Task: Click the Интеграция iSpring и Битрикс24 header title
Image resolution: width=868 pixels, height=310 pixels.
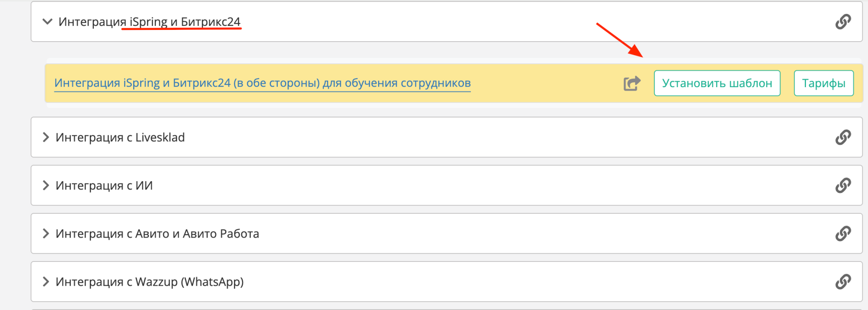Action: pyautogui.click(x=149, y=22)
